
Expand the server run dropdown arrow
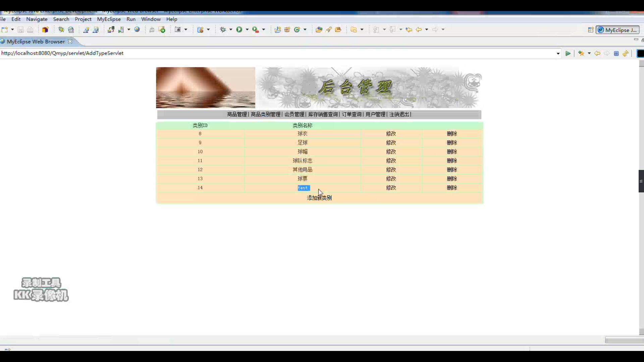pyautogui.click(x=129, y=29)
